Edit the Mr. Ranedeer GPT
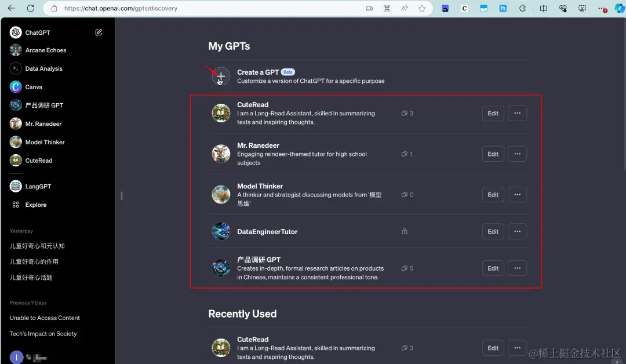626x364 pixels. pos(493,154)
